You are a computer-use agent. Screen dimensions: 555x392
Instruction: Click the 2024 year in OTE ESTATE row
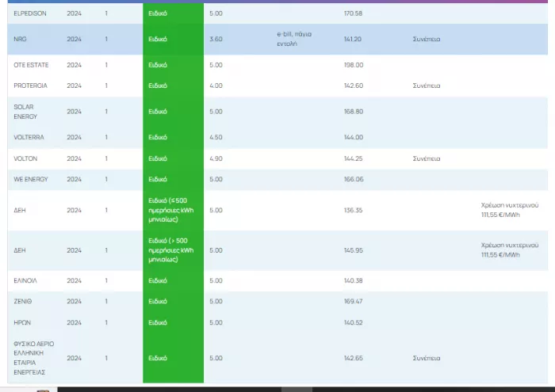[x=74, y=65]
